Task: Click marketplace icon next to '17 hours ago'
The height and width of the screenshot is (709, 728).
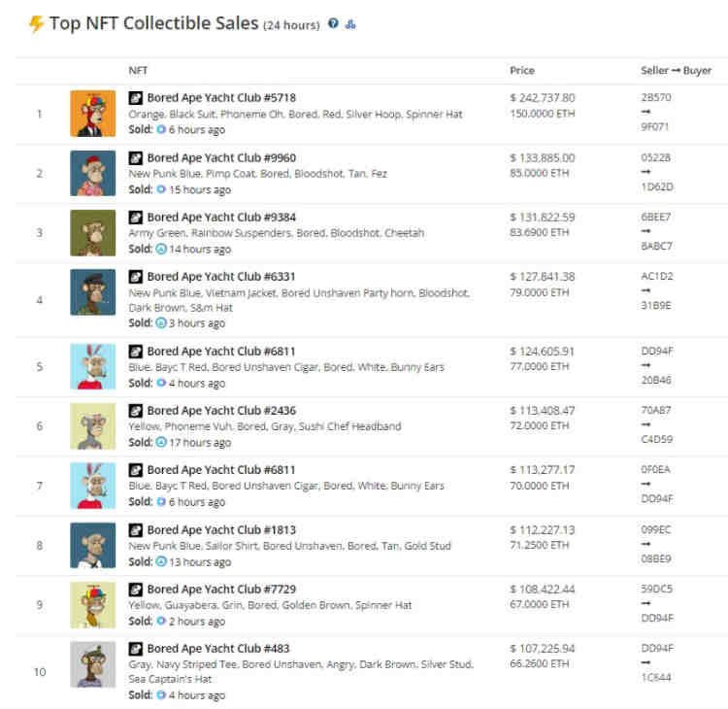Action: pos(160,442)
